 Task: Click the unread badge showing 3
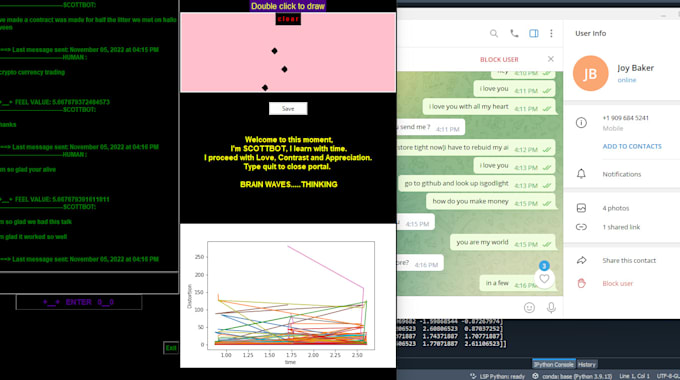click(544, 265)
